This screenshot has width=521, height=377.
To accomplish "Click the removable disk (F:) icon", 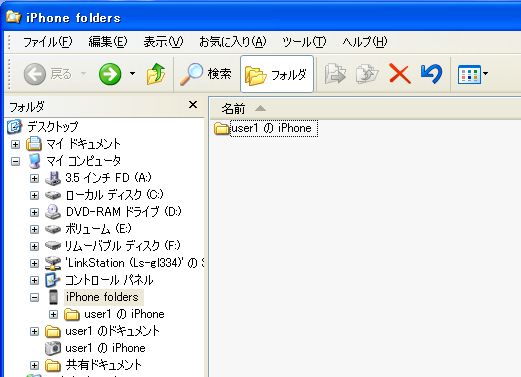I will [x=53, y=246].
